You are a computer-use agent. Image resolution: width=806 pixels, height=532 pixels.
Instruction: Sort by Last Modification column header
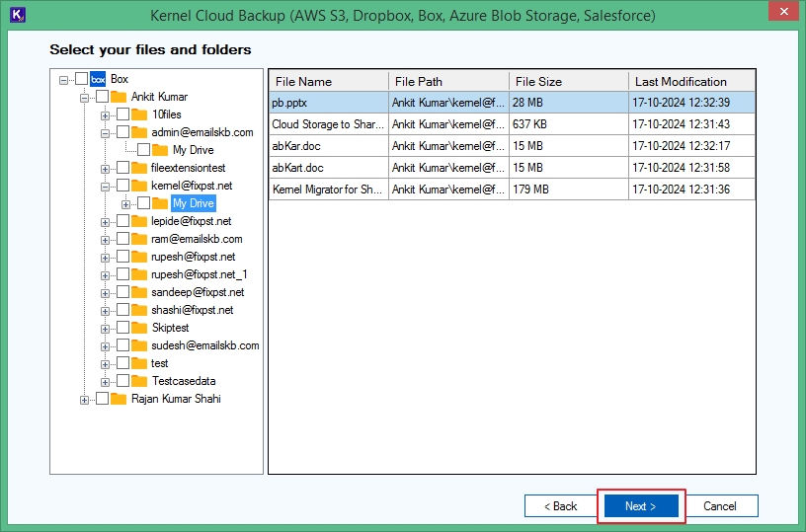[x=691, y=81]
